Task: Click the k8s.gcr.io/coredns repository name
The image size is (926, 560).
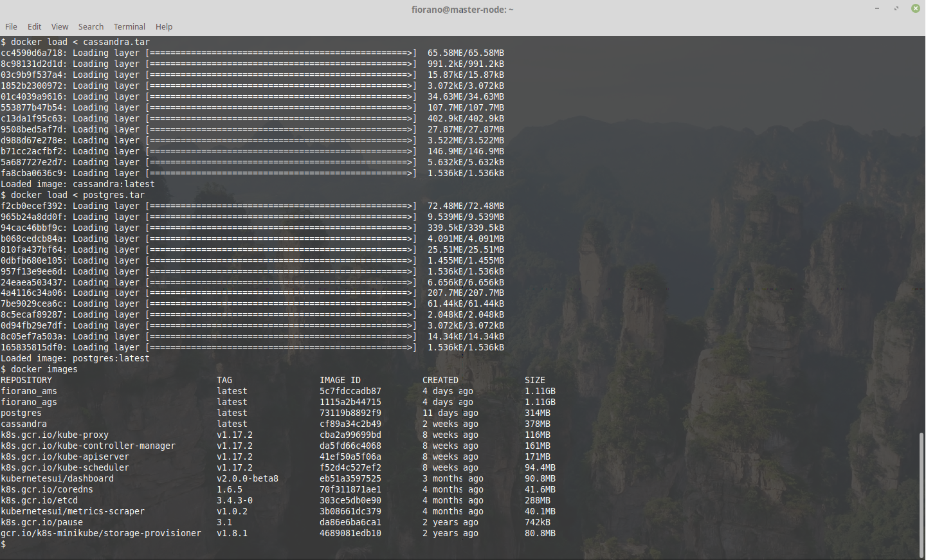Action: [x=47, y=489]
